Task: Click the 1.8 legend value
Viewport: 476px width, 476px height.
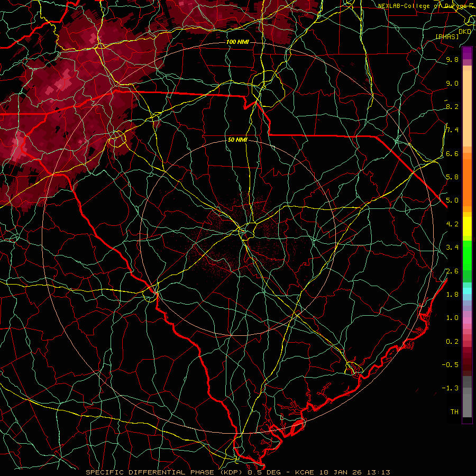Action: [452, 295]
